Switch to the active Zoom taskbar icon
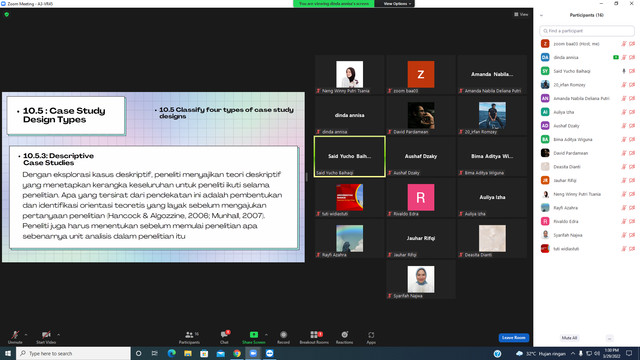The image size is (640, 360). point(253,353)
